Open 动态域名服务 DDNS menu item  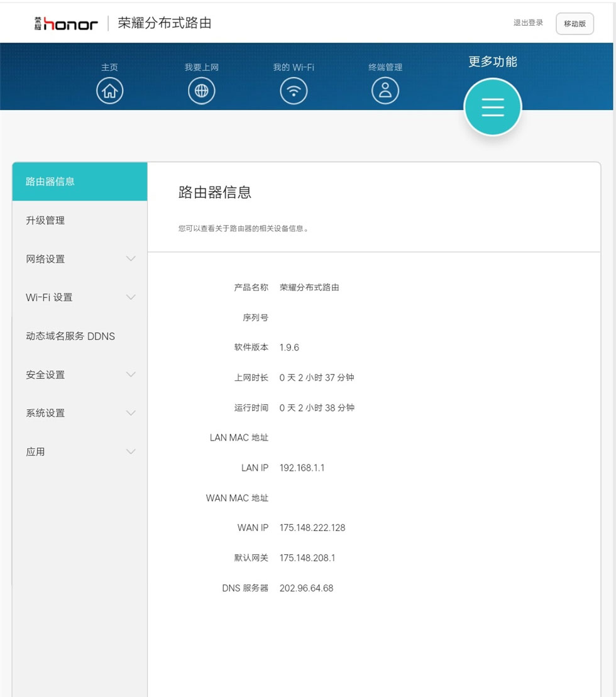point(70,336)
